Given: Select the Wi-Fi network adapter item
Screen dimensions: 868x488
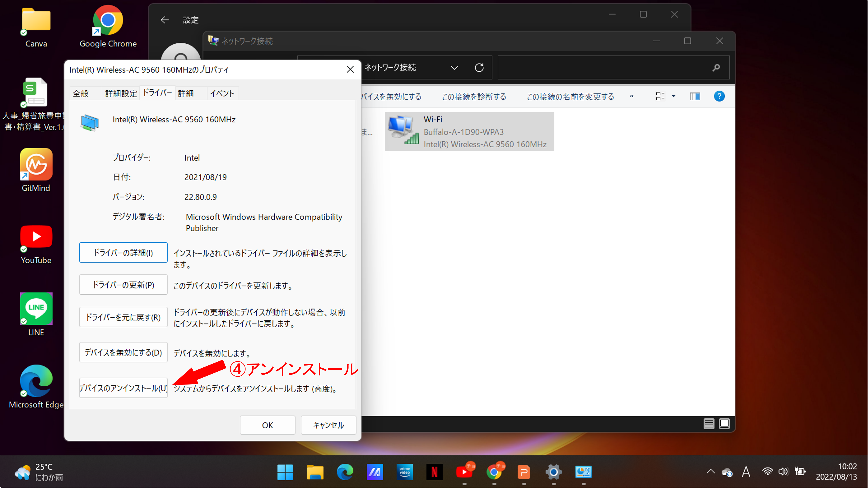Looking at the screenshot, I should tap(469, 132).
